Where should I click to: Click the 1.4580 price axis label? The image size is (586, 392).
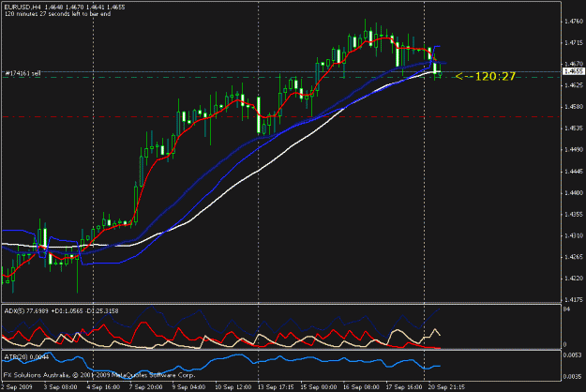pos(574,107)
